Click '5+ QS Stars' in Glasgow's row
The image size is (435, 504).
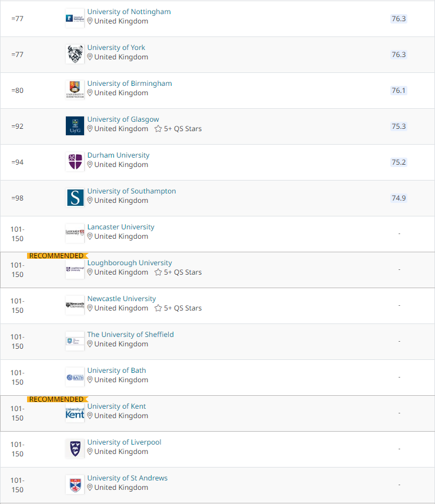coord(183,129)
